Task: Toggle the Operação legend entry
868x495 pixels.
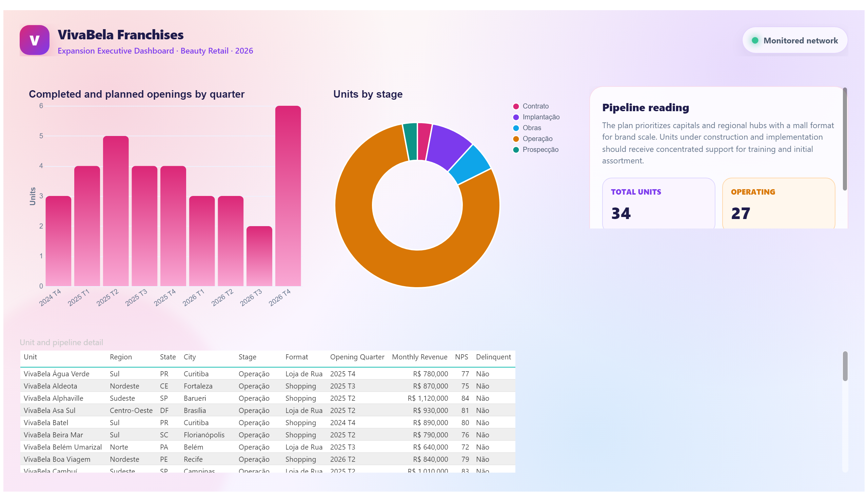Action: coord(533,139)
